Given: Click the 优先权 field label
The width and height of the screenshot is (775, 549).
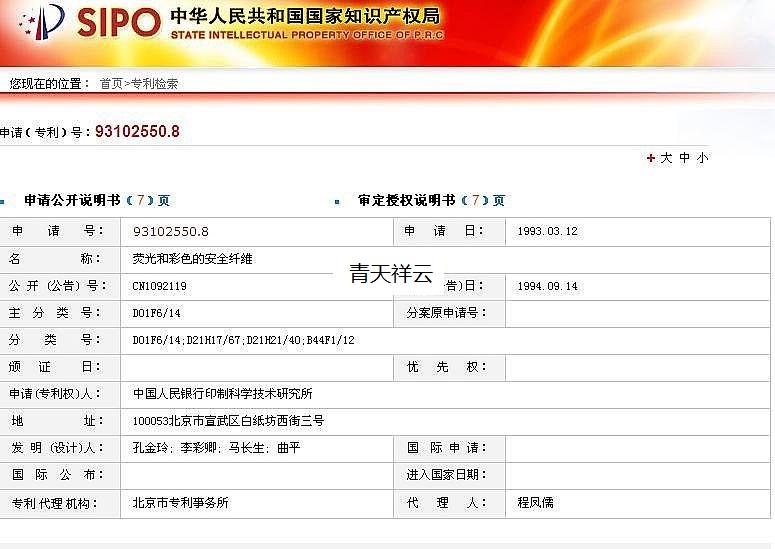Looking at the screenshot, I should [446, 367].
